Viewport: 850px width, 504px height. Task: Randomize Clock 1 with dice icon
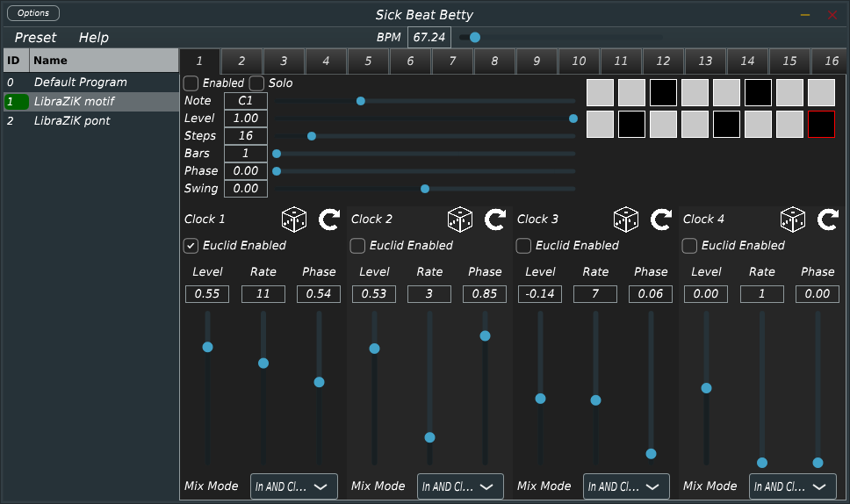click(x=293, y=220)
